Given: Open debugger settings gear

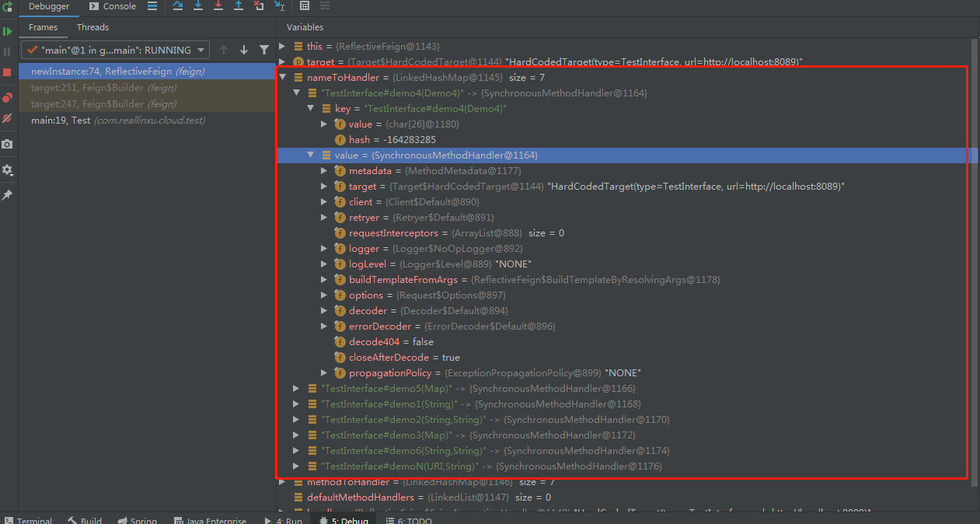Looking at the screenshot, I should coord(7,169).
